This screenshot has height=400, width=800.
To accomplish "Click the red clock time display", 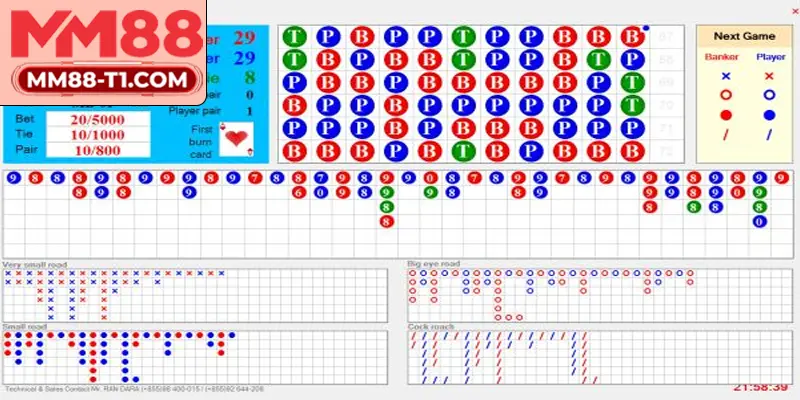I will [759, 385].
